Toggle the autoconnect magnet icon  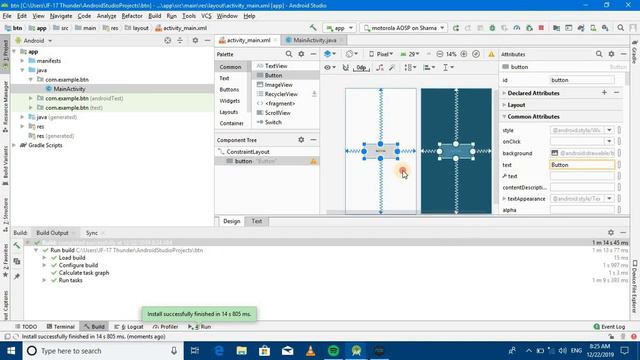(345, 67)
